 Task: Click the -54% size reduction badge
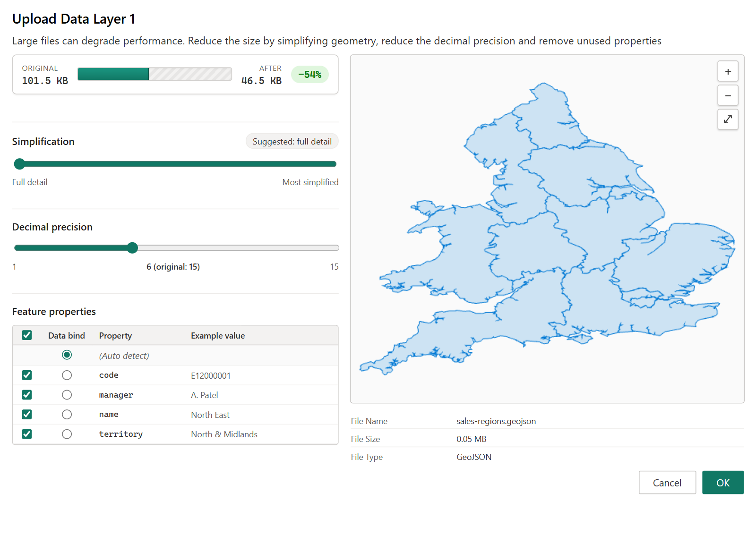pyautogui.click(x=309, y=75)
